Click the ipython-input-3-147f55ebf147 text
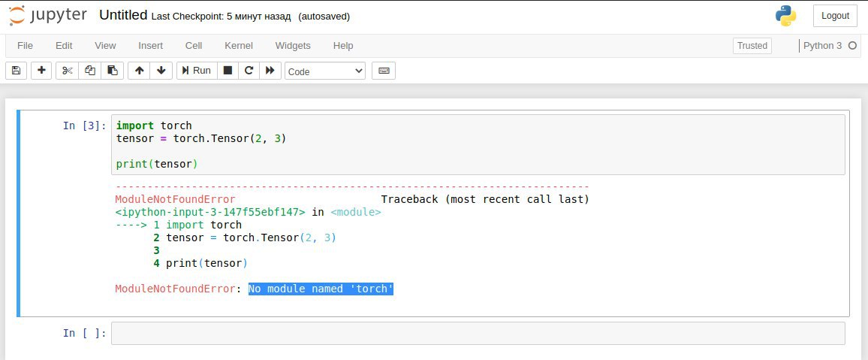 point(210,212)
